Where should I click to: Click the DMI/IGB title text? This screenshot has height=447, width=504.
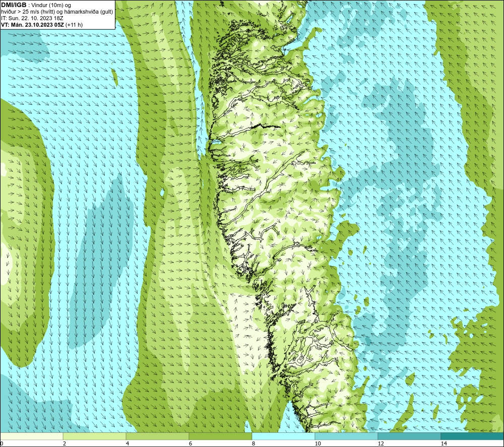[14, 5]
